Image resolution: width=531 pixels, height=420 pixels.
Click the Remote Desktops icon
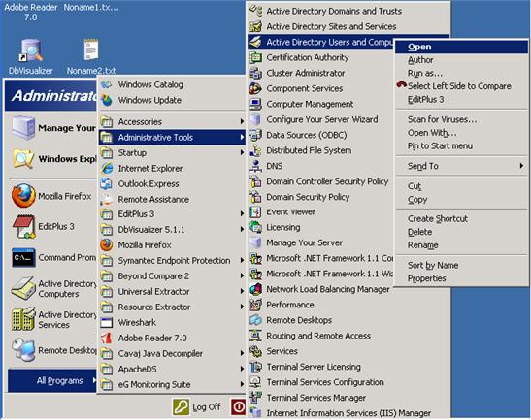(x=255, y=320)
